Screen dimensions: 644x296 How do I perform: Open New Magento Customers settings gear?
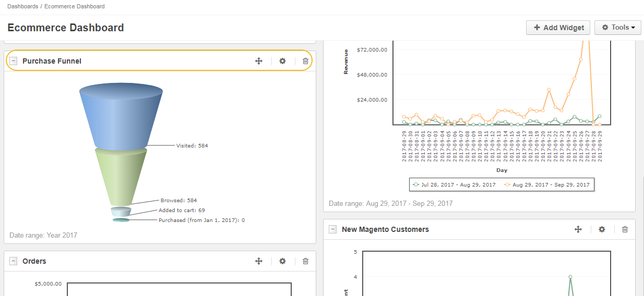coord(602,229)
